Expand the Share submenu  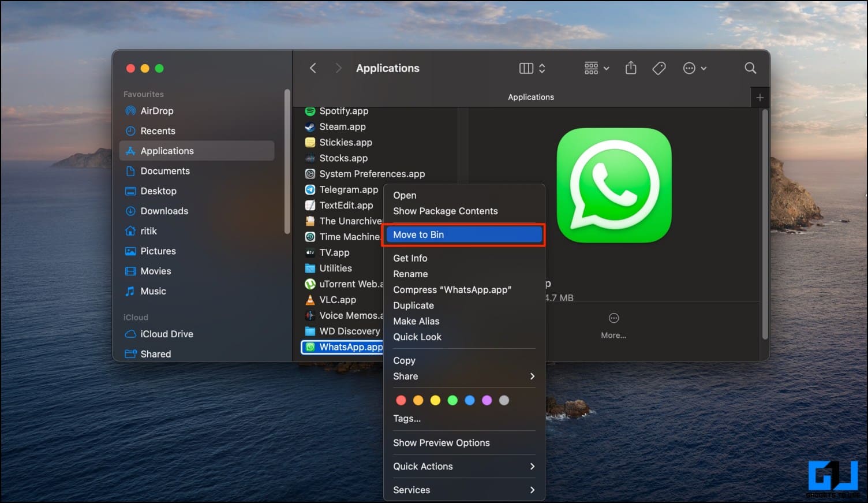(x=464, y=376)
